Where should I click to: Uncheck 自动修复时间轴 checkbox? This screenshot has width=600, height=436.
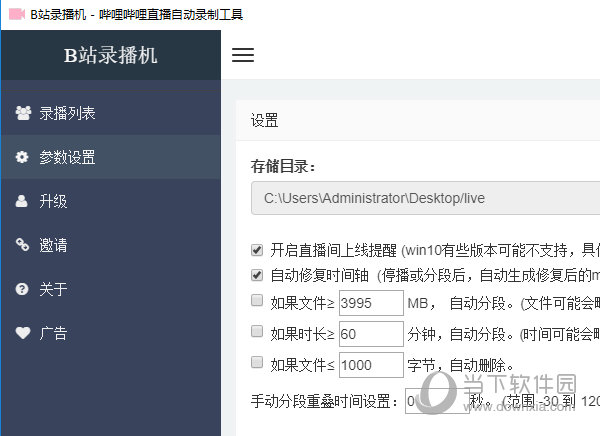pos(257,275)
